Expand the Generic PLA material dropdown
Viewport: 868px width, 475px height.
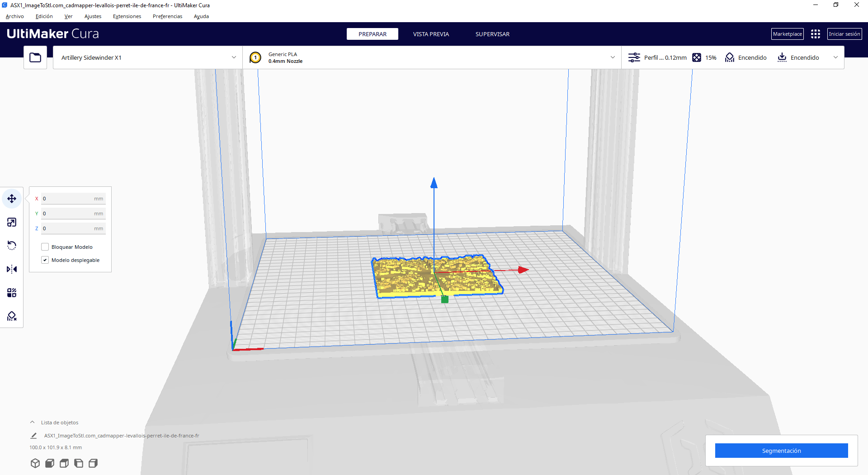(432, 57)
